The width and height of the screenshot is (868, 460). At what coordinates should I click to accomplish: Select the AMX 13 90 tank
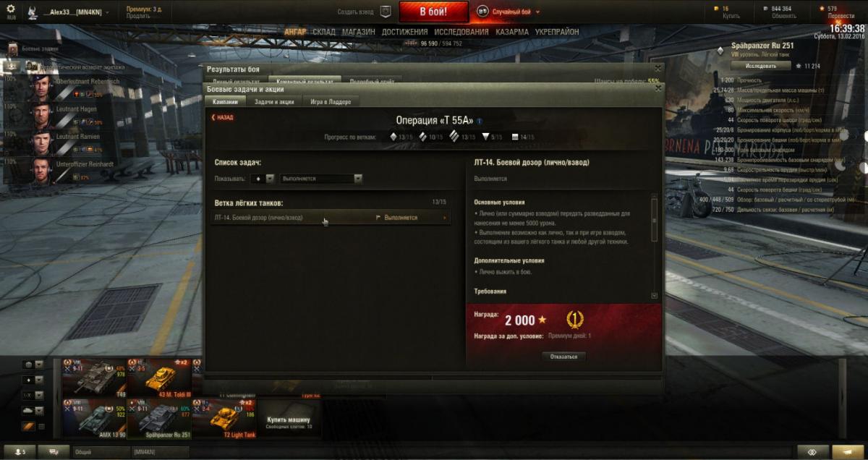[x=94, y=419]
